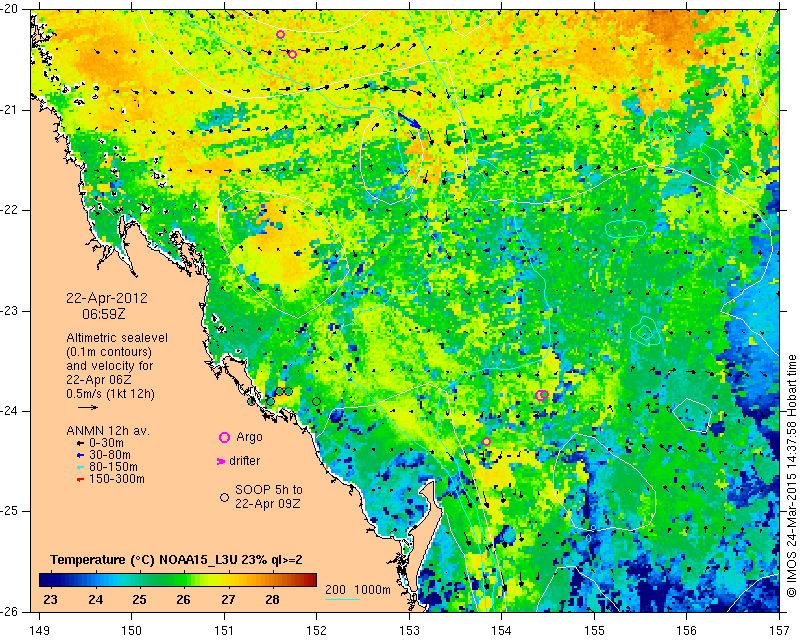800x640 pixels.
Task: Click the longitude axis label 151
Action: pos(224,631)
